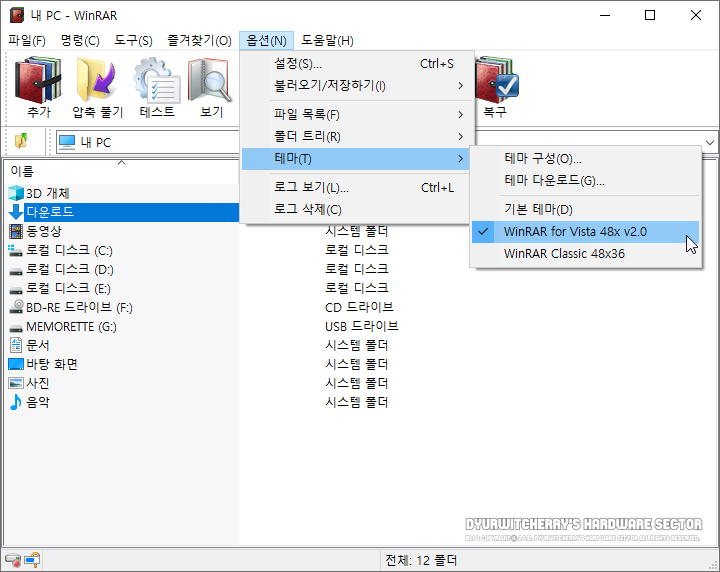Select the 로컬 디스크 (E:) row name

(68, 288)
